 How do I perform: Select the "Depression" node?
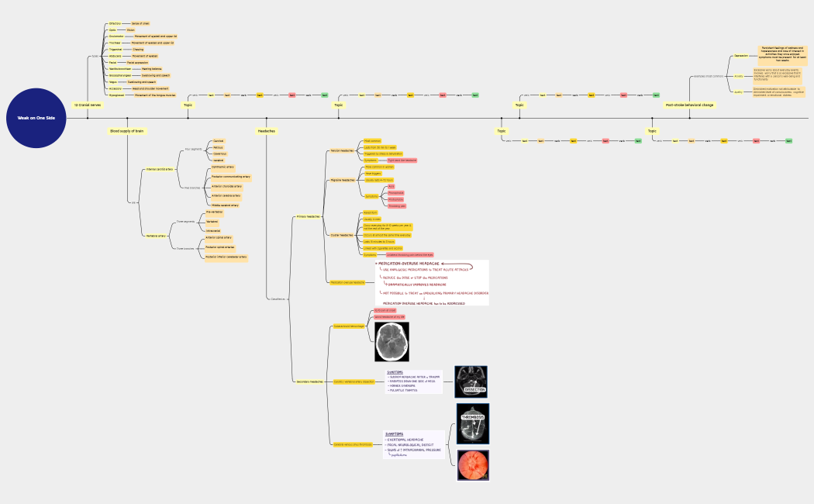coord(741,56)
